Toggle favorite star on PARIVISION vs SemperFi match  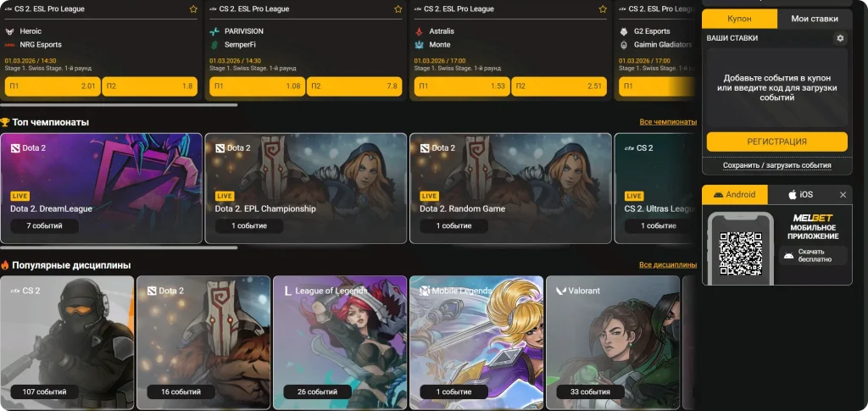click(x=398, y=9)
